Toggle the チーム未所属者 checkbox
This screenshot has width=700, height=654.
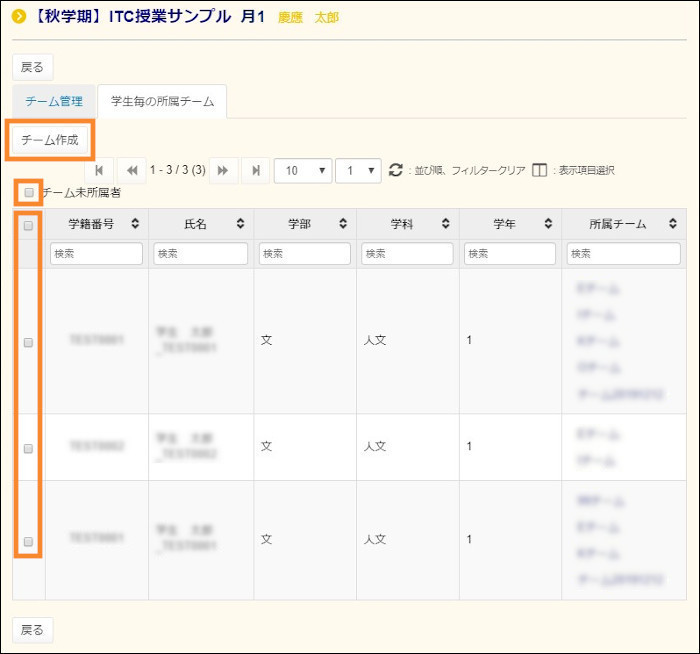pyautogui.click(x=29, y=192)
